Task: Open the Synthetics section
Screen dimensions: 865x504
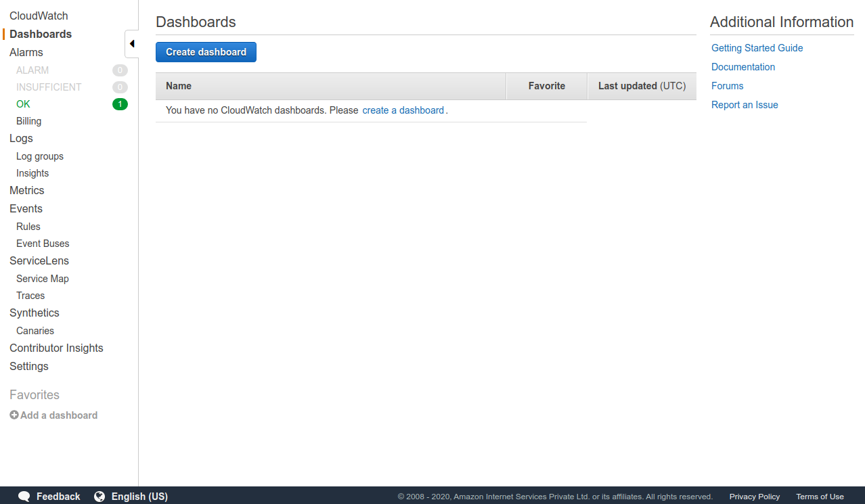Action: pos(35,313)
